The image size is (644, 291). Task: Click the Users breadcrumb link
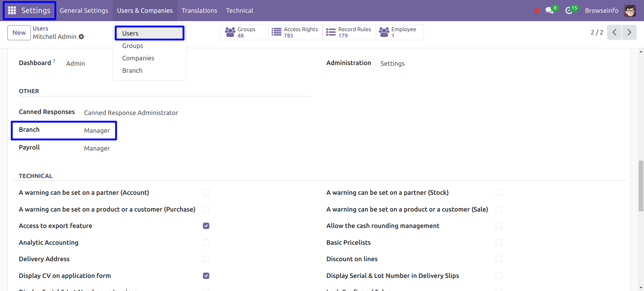coord(40,28)
